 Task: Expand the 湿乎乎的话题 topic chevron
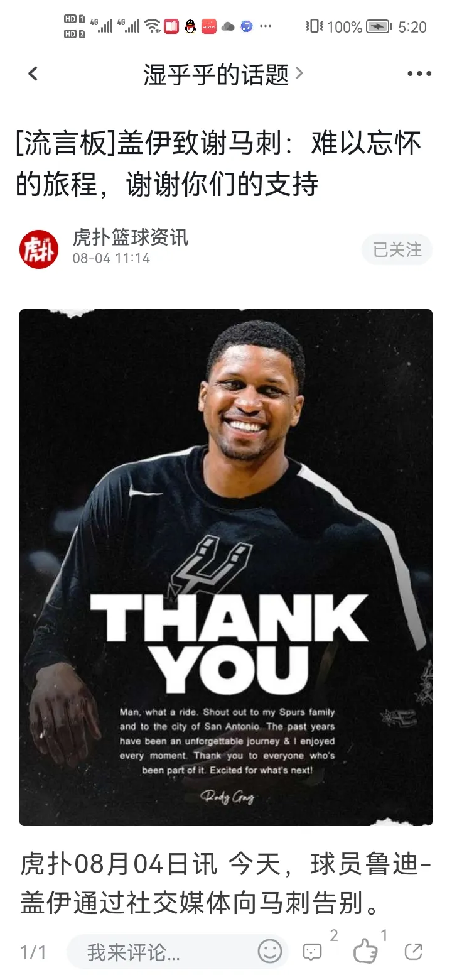[299, 73]
